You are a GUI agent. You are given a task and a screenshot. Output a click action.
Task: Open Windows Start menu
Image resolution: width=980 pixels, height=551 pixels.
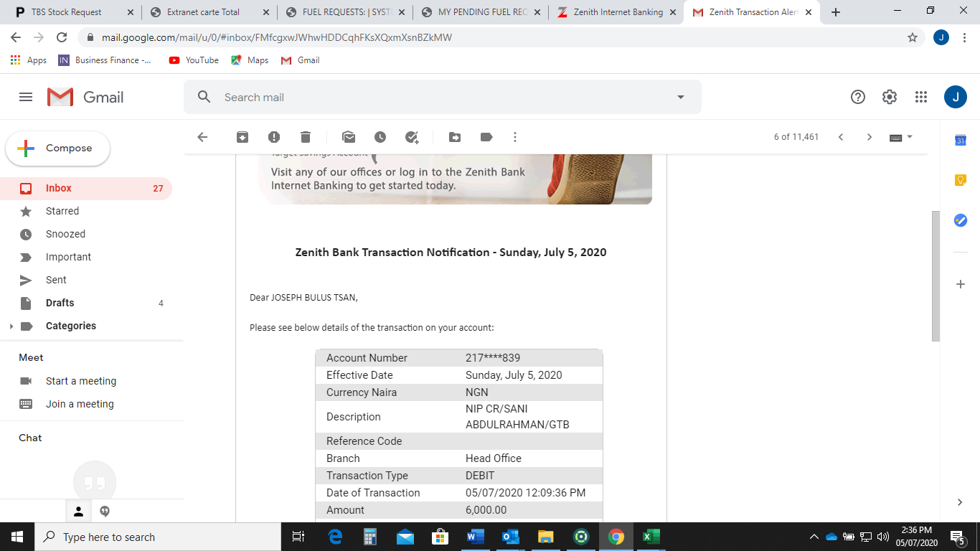(x=17, y=537)
